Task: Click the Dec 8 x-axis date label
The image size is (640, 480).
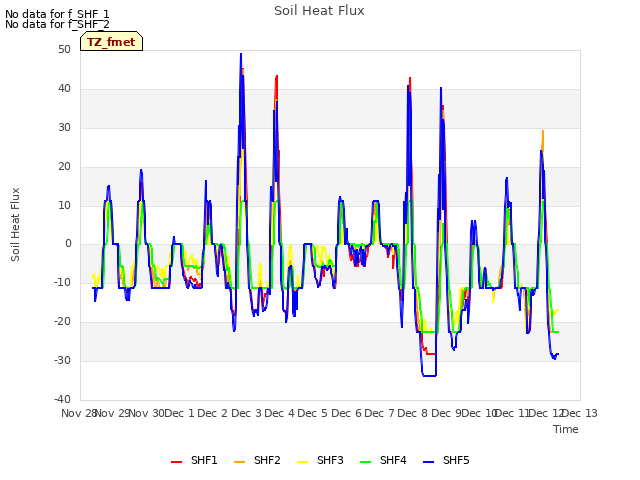Action: (413, 413)
